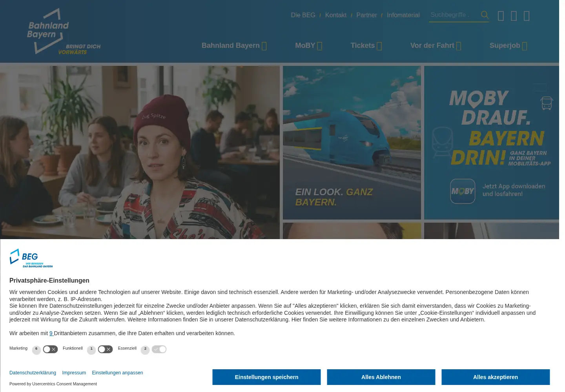Click the Alles akzeptieren button
565x392 pixels.
coord(496,377)
